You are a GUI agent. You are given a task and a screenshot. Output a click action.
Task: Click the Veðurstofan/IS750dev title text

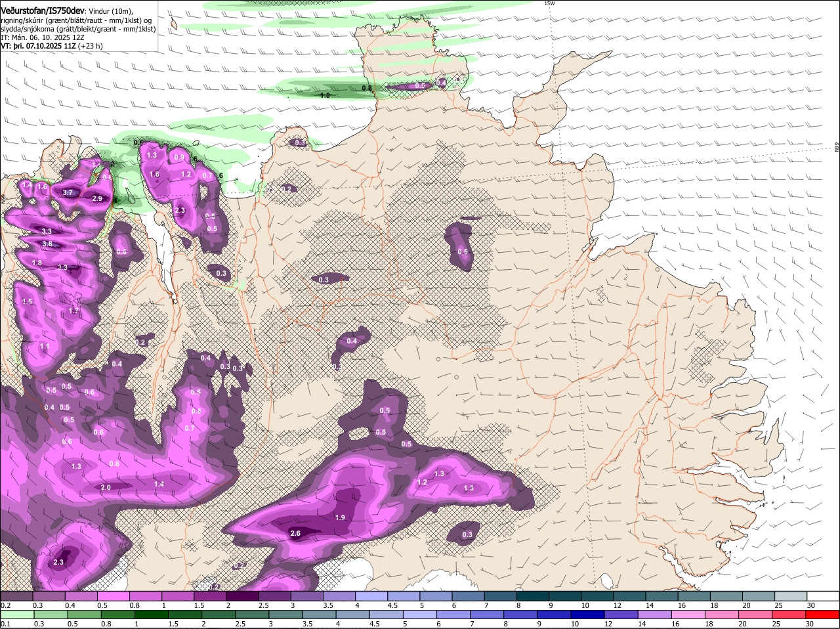click(43, 10)
